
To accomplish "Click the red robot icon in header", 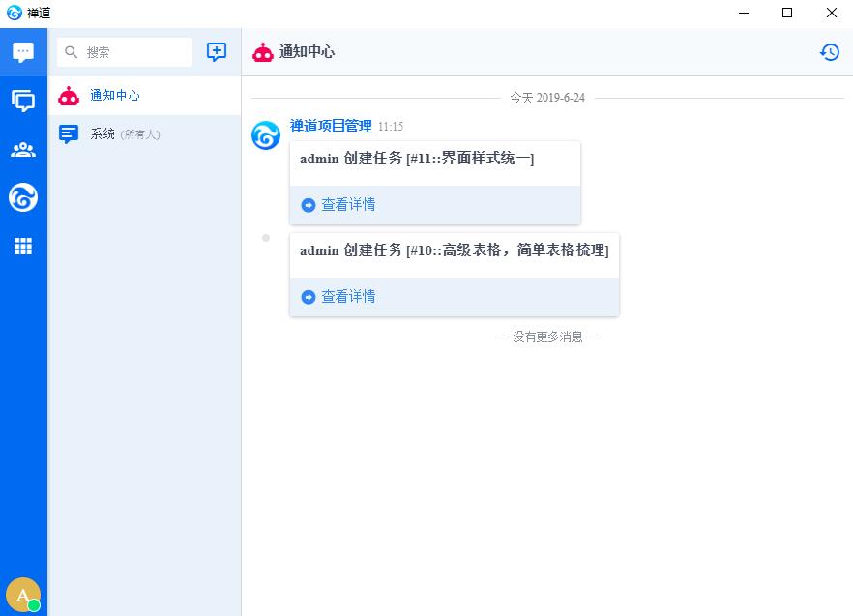I will [x=263, y=52].
